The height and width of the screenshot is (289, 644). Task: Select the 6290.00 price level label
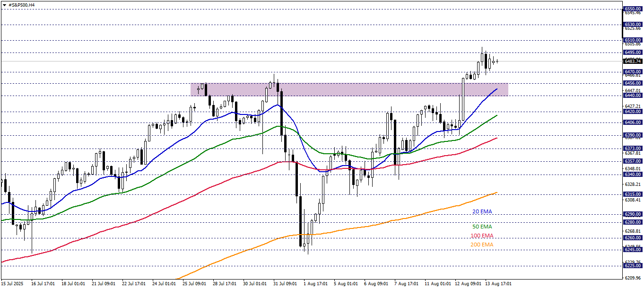[x=633, y=214]
